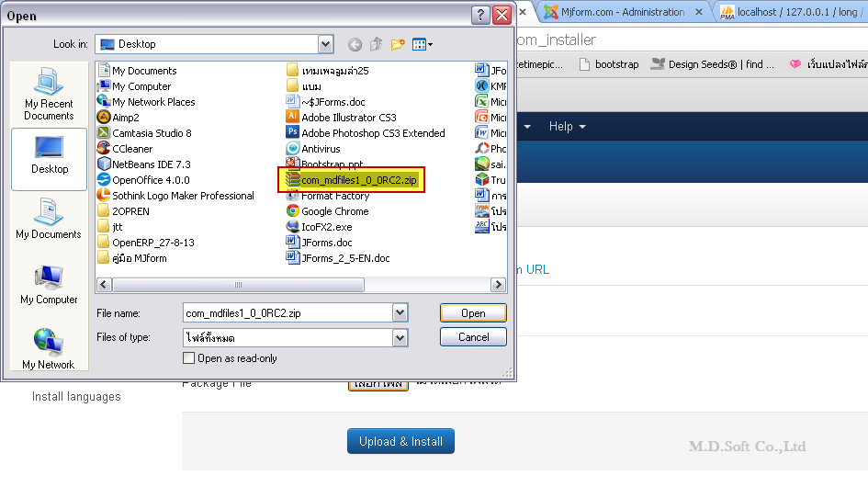Select the CCleaner shortcut
This screenshot has width=868, height=487.
(125, 149)
